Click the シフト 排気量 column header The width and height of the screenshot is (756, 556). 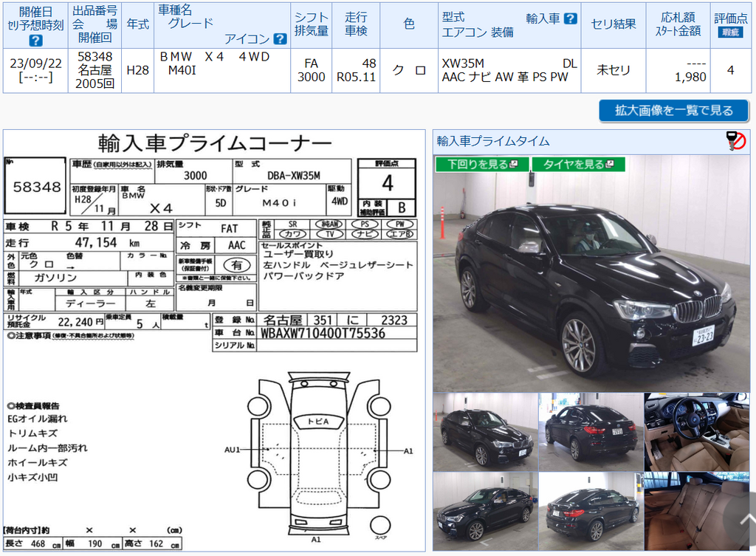(x=312, y=24)
